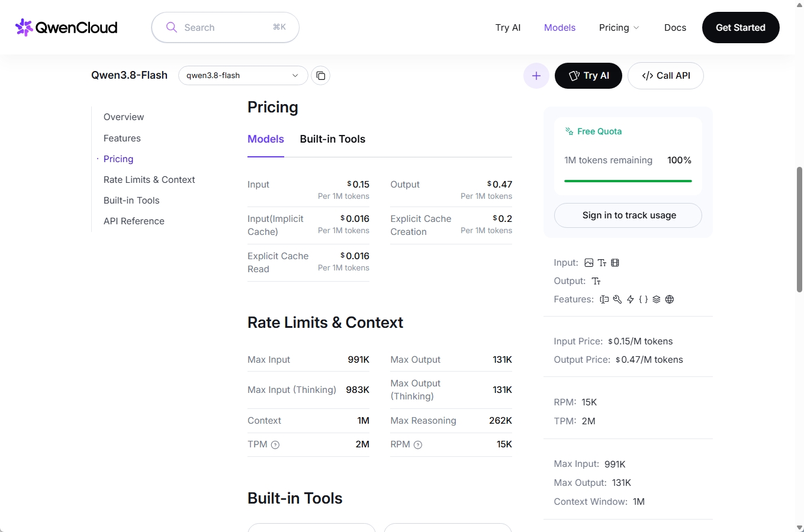Click Sign in to track usage
This screenshot has width=804, height=532.
[x=628, y=215]
